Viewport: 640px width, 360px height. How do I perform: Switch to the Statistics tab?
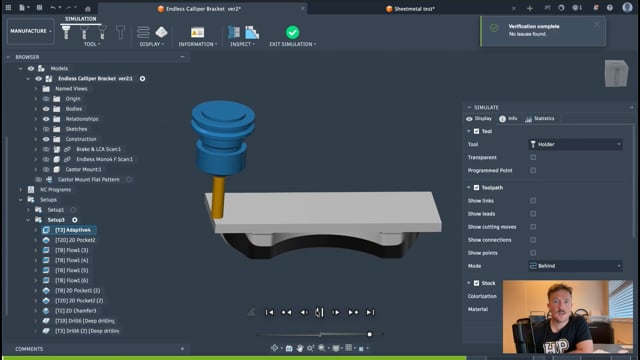[540, 119]
